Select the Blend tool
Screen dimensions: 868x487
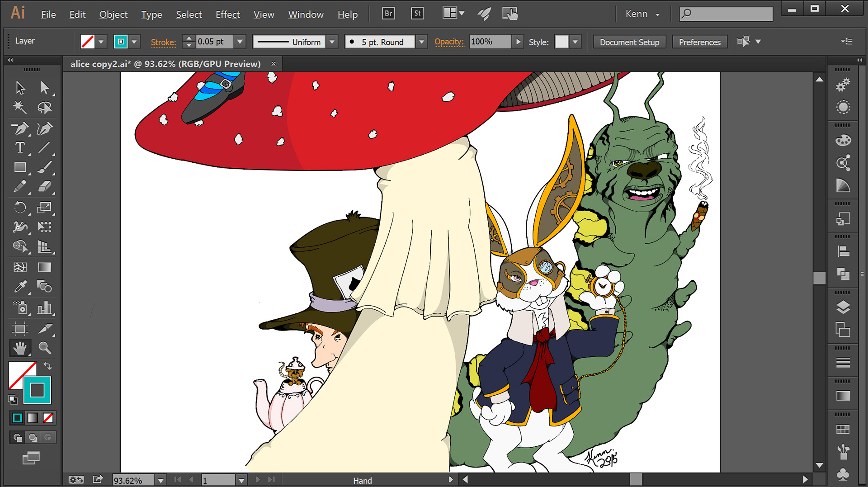44,287
